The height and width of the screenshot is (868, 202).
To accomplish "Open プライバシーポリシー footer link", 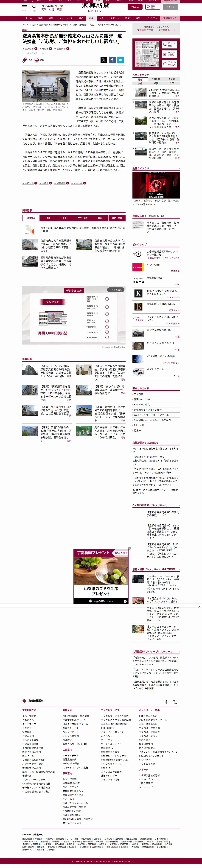I will point(34,779).
